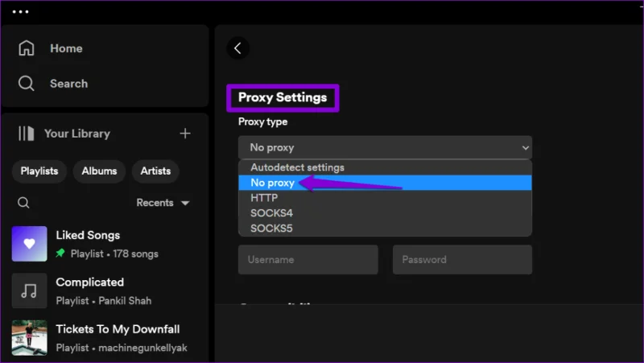Choose HTTP proxy option
The height and width of the screenshot is (363, 644).
386,198
